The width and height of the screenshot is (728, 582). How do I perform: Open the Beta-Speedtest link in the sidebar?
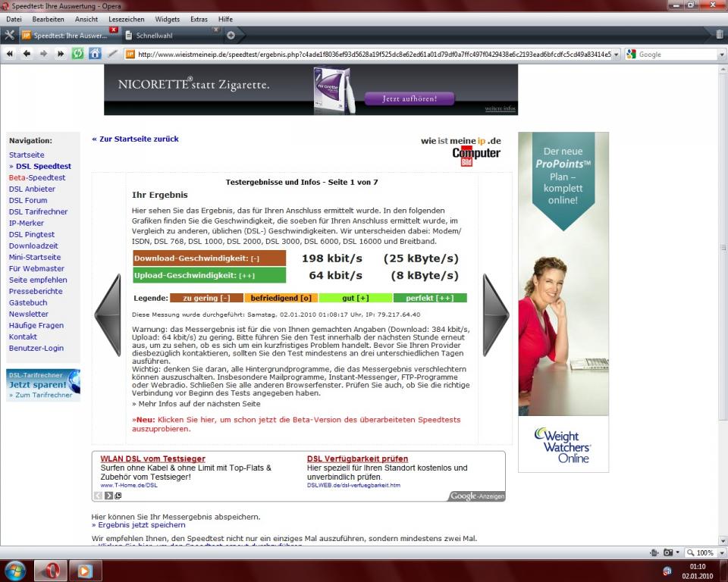[x=37, y=177]
